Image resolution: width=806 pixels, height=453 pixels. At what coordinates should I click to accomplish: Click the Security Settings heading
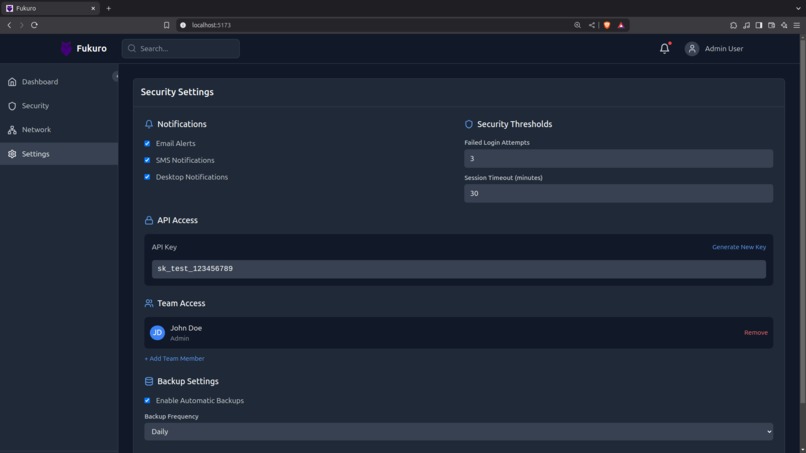(x=177, y=92)
